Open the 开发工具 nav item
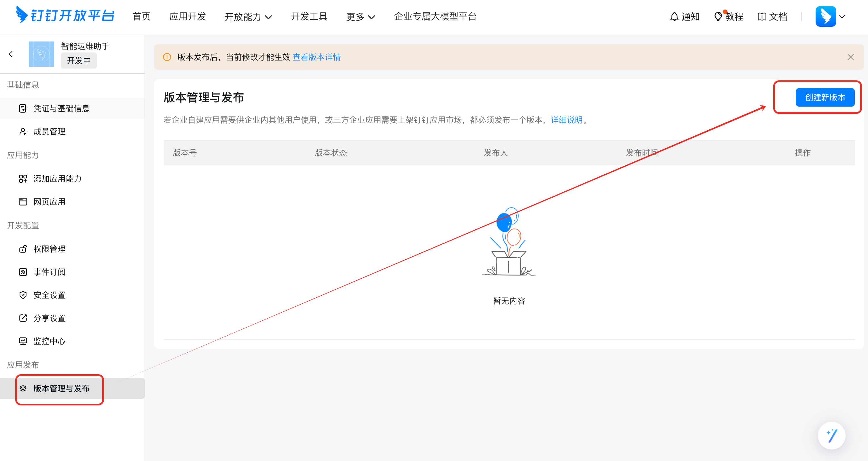This screenshot has height=461, width=868. [x=309, y=16]
